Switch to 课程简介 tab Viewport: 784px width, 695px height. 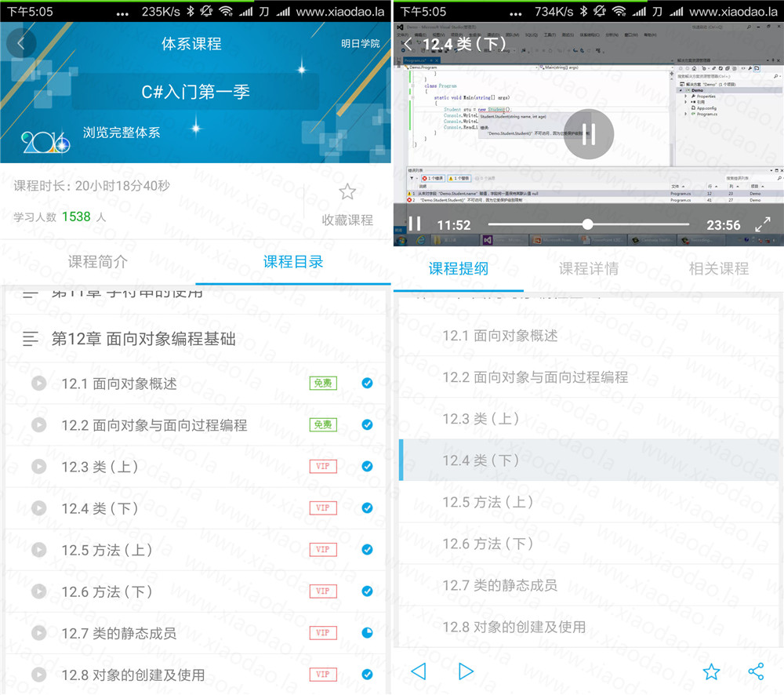(97, 262)
